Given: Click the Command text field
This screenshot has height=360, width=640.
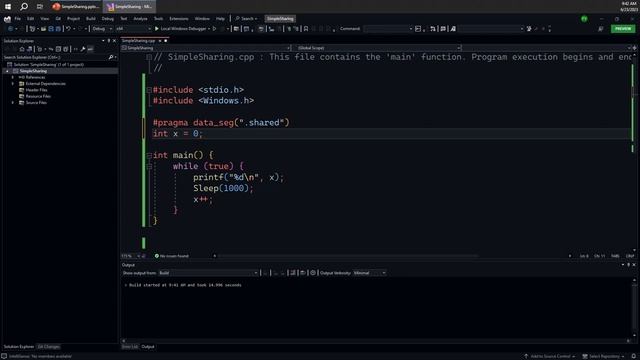Looking at the screenshot, I should [386, 29].
